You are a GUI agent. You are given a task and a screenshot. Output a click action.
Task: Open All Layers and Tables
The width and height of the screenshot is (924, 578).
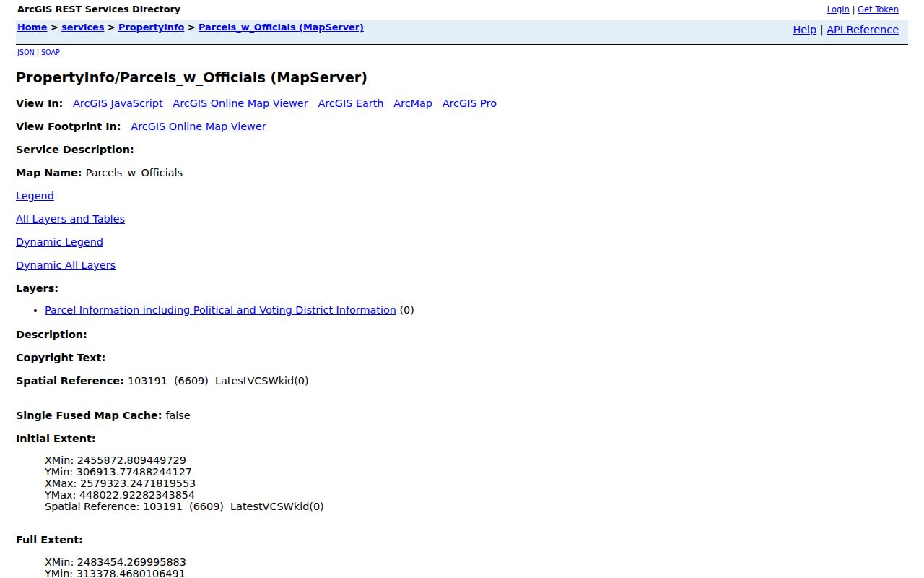click(70, 219)
